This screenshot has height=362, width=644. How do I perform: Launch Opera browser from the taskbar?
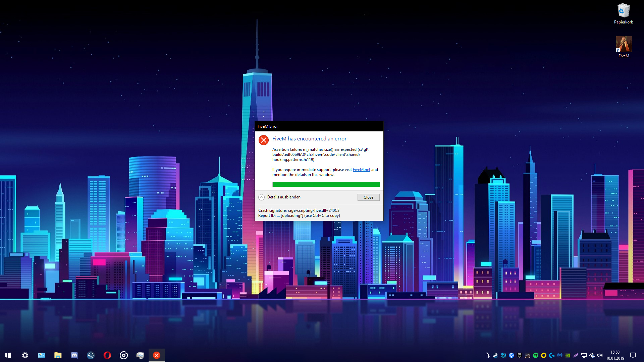tap(107, 355)
